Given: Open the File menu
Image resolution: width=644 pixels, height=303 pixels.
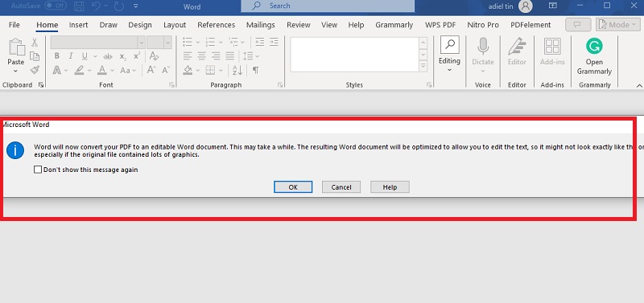Looking at the screenshot, I should tap(14, 25).
